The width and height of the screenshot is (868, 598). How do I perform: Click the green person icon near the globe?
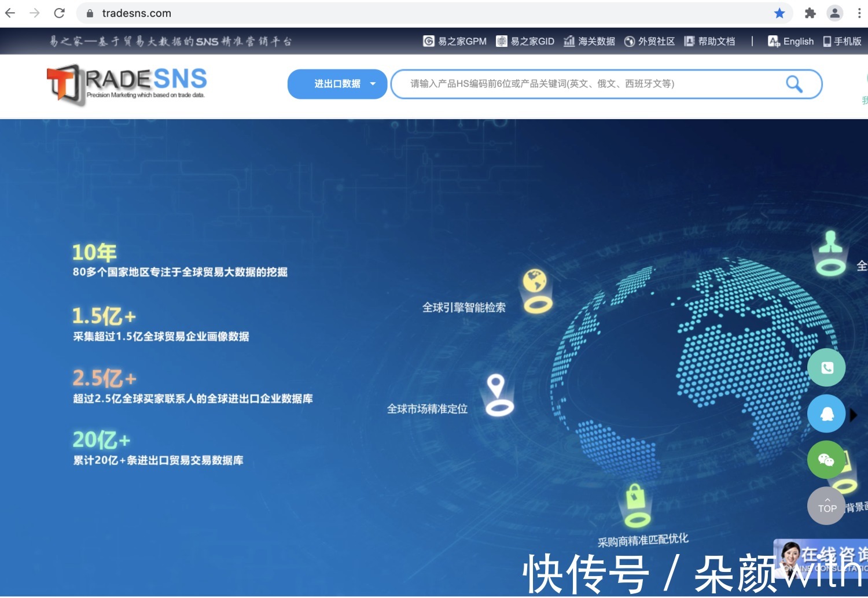[830, 253]
